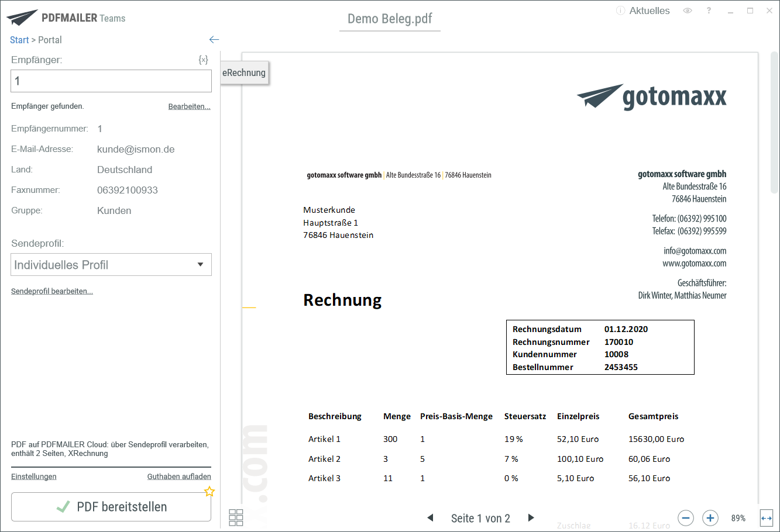
Task: Click the Gruppe value Kunden
Action: point(114,210)
